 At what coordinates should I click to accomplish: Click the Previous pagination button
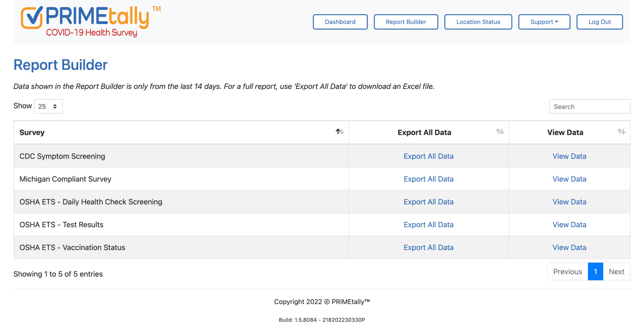[568, 272]
